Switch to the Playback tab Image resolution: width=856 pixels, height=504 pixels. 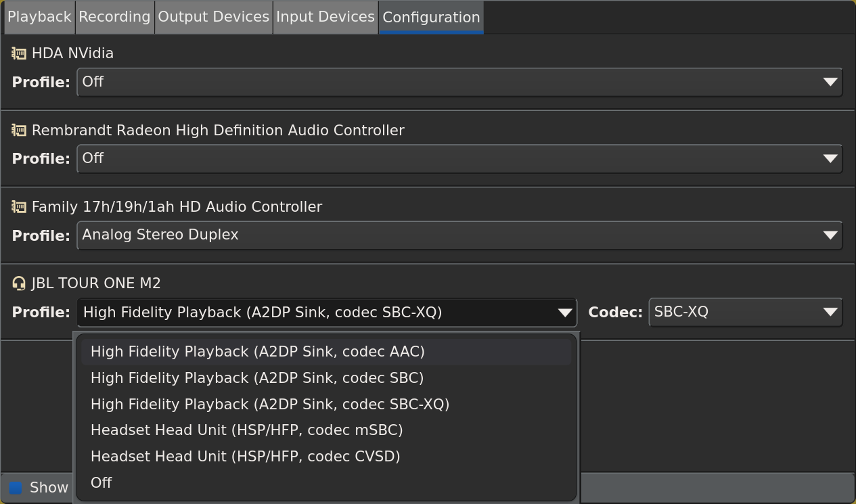[x=39, y=17]
